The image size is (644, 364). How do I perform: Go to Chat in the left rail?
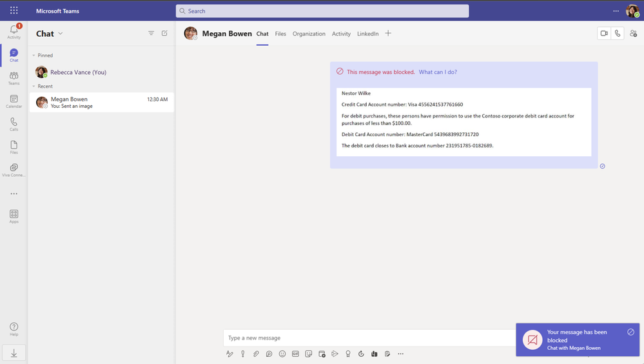(x=14, y=55)
